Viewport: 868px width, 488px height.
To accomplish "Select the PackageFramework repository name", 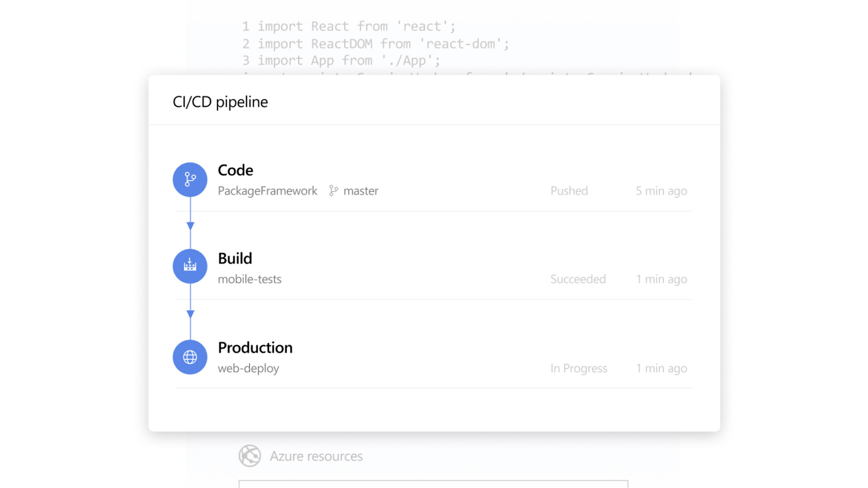I will (267, 191).
